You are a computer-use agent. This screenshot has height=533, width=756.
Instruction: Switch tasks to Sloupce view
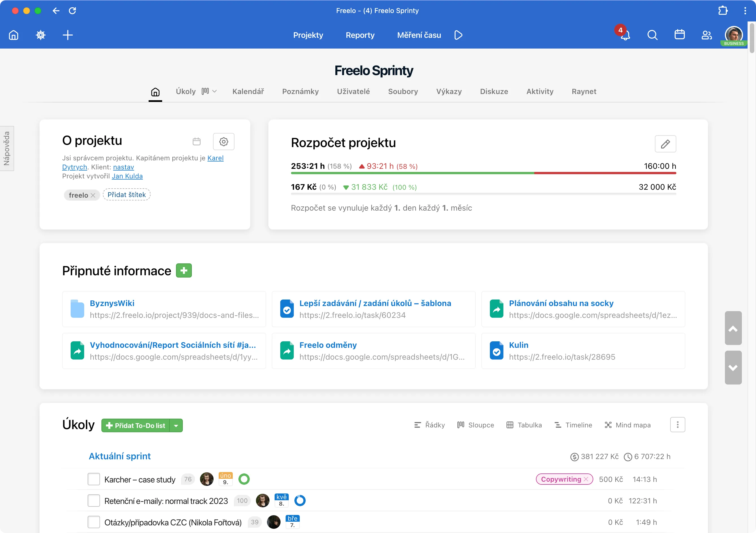[x=475, y=425]
